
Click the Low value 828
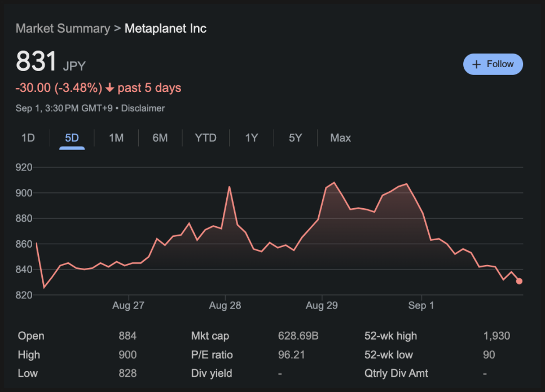[x=128, y=373]
